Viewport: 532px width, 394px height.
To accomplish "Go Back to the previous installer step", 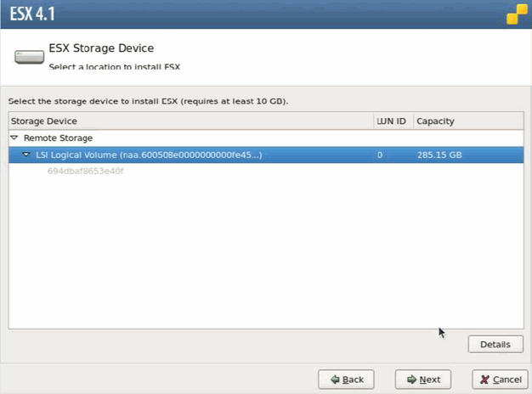I will pyautogui.click(x=346, y=380).
